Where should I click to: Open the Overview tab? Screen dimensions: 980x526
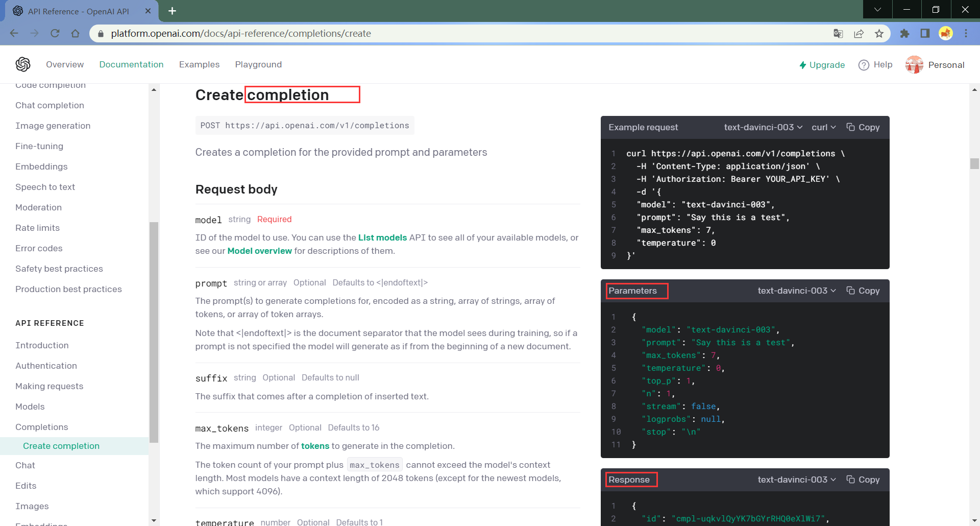click(x=65, y=64)
